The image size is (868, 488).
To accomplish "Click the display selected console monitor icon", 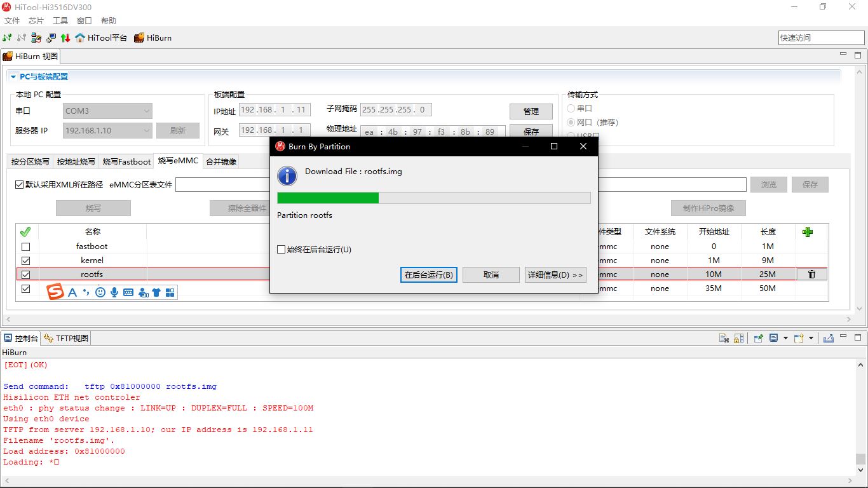I will click(774, 338).
